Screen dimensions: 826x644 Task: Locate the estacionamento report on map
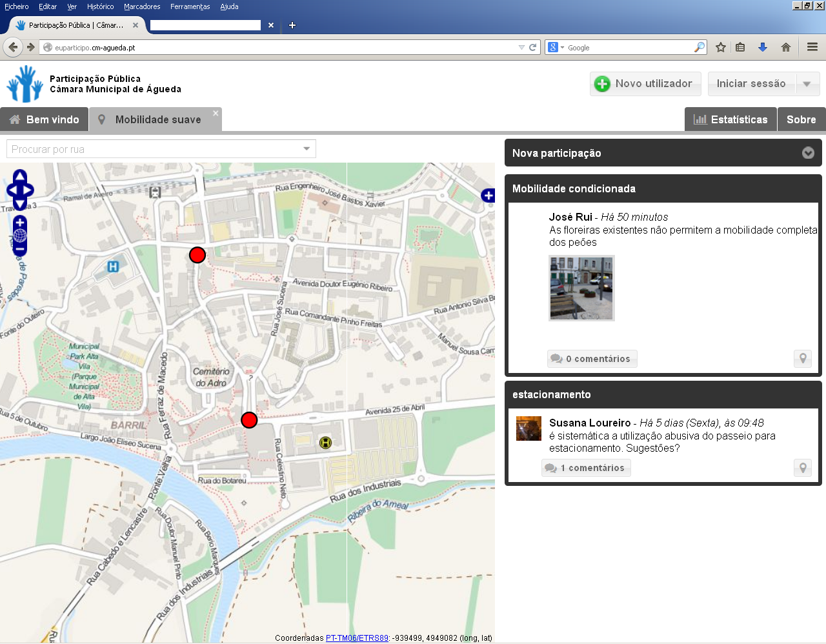pyautogui.click(x=803, y=468)
